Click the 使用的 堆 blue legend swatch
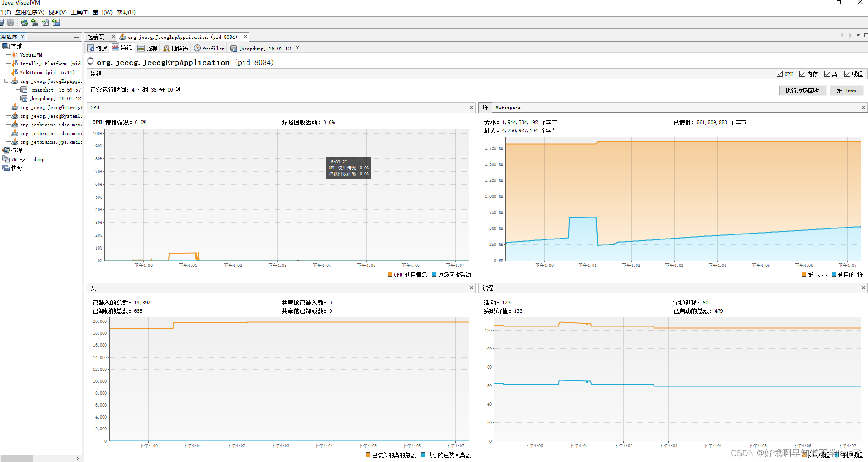 (x=835, y=275)
